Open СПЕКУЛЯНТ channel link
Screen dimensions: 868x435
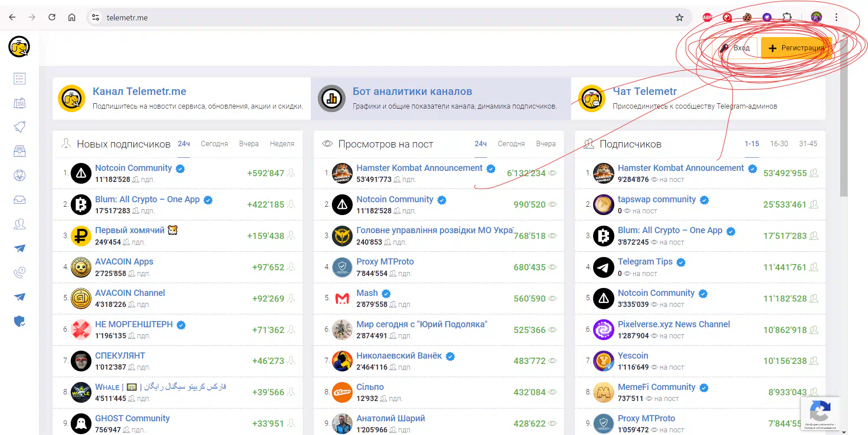[x=120, y=356]
